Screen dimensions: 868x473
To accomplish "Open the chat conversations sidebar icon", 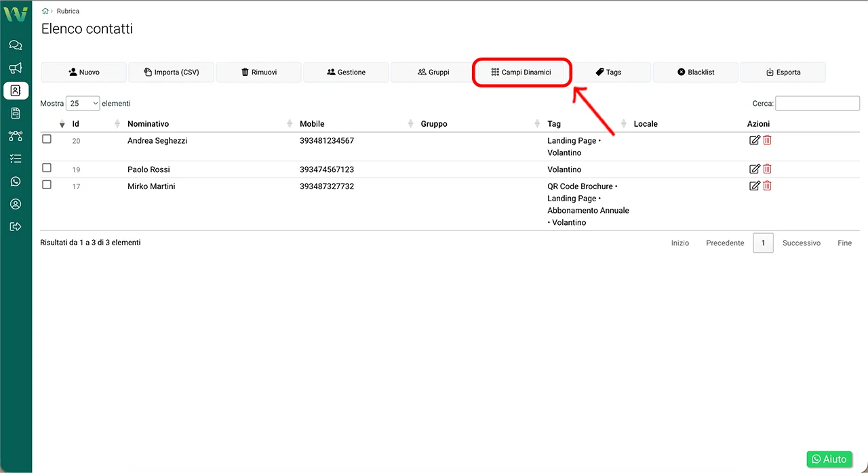I will pos(16,45).
